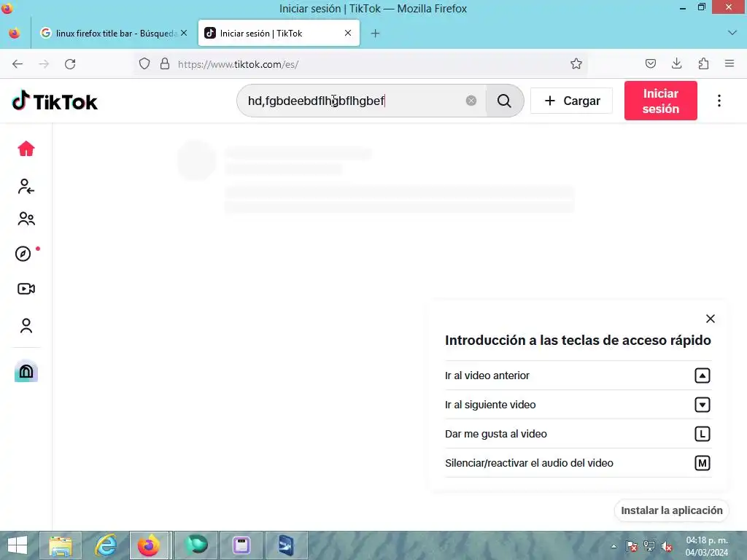Click the Cargar upload button

point(571,101)
